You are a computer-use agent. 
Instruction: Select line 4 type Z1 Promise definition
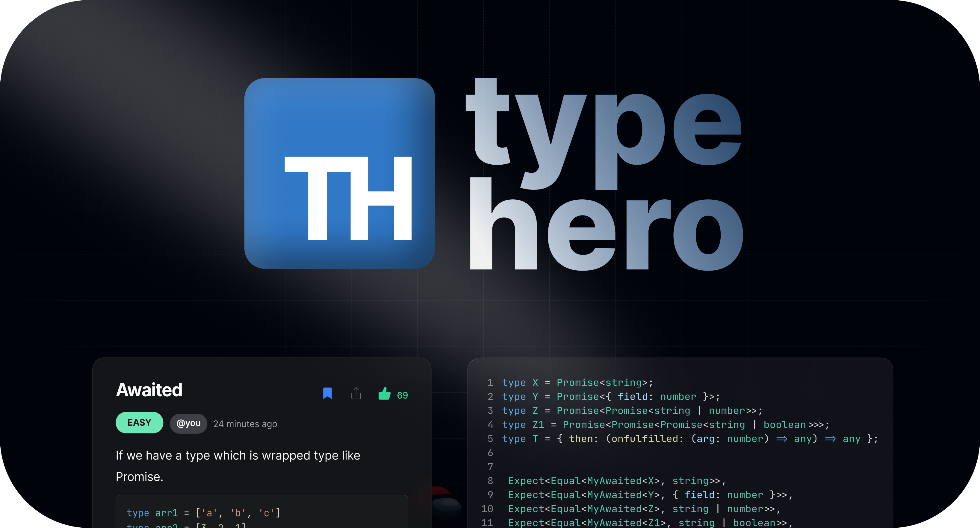tap(664, 425)
